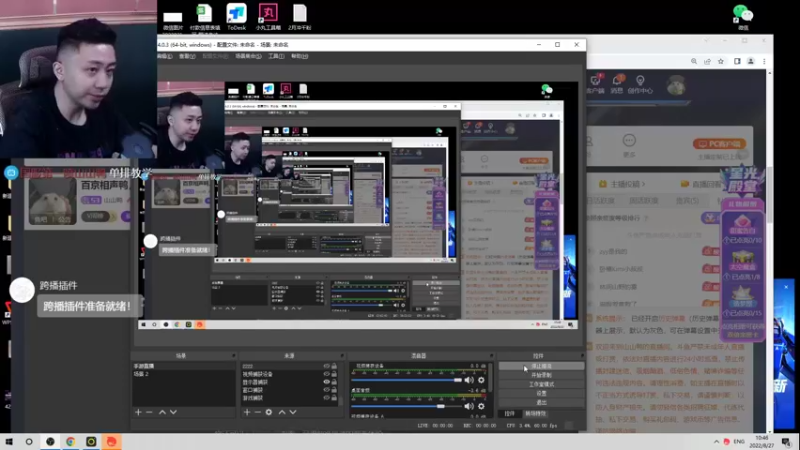Click browser share page icon
This screenshot has width=800, height=450.
pyautogui.click(x=707, y=61)
